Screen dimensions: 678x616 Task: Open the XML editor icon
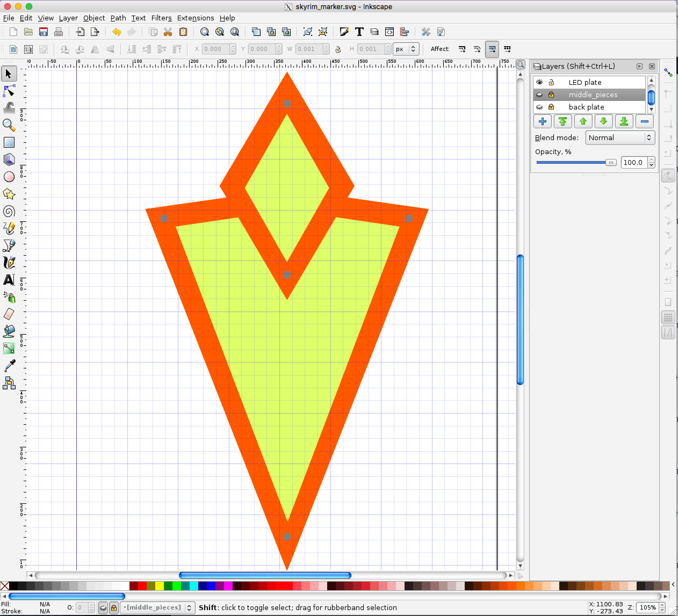pyautogui.click(x=390, y=32)
